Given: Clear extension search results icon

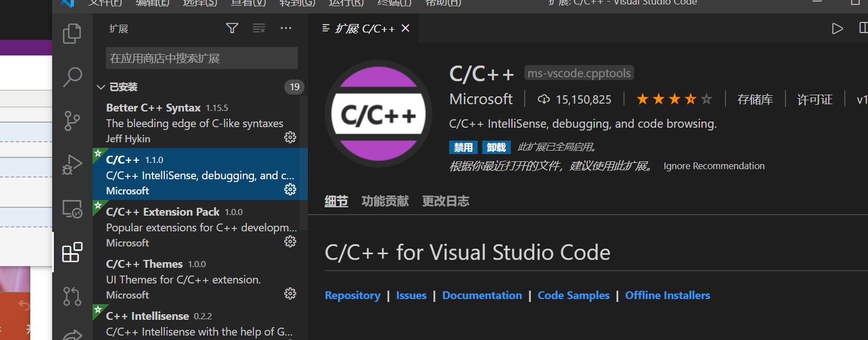Looking at the screenshot, I should 259,29.
